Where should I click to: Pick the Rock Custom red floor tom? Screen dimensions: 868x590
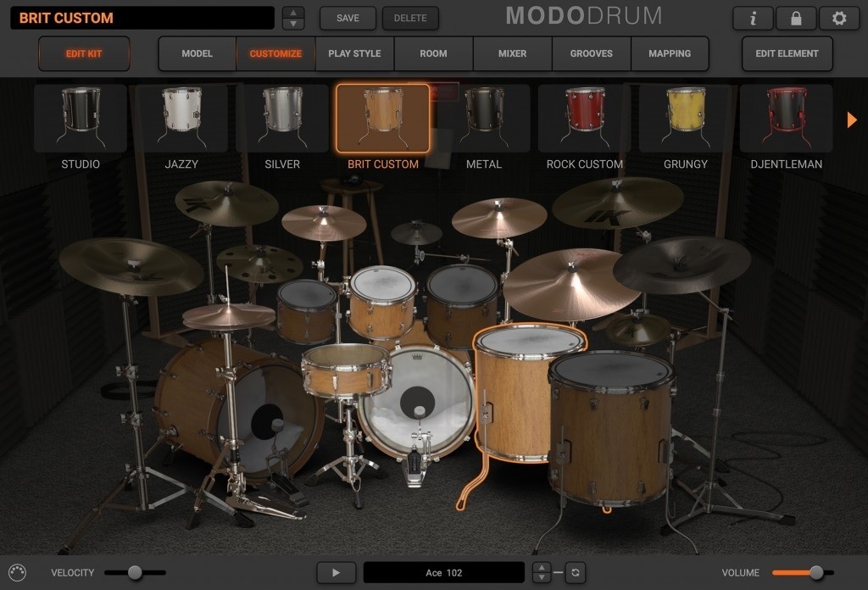pyautogui.click(x=584, y=118)
